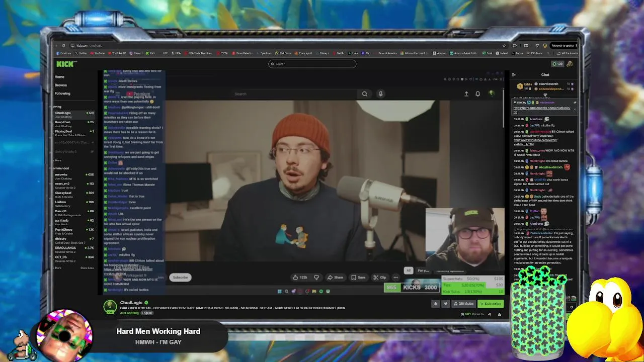Open recommended channel CCT_CS
Image resolution: width=644 pixels, height=362 pixels.
click(x=74, y=258)
